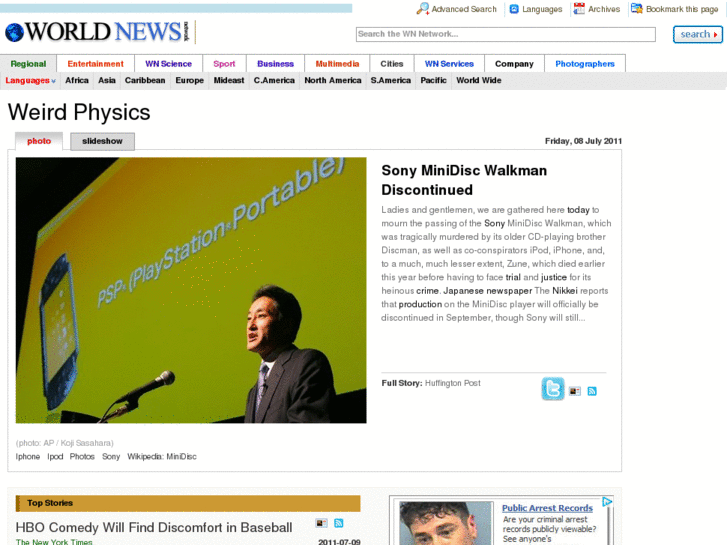Viewport: 727px width, 545px height.
Task: Open the WN Science menu tab
Action: pos(168,64)
